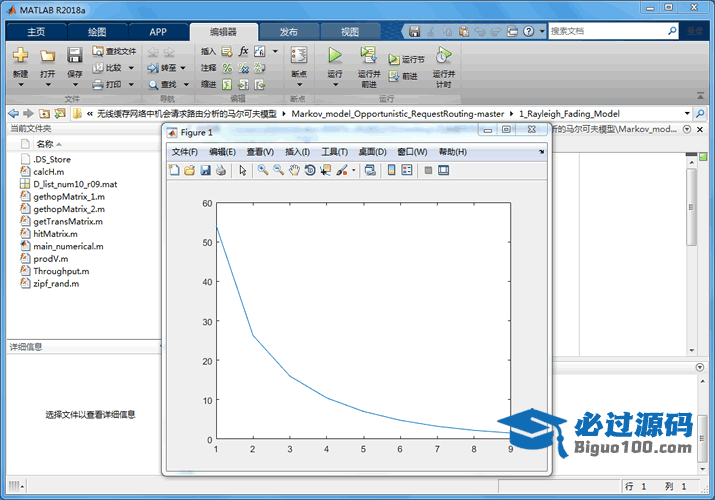The image size is (715, 500).
Task: Save the figure via Figure 1 disk icon
Action: click(x=205, y=170)
